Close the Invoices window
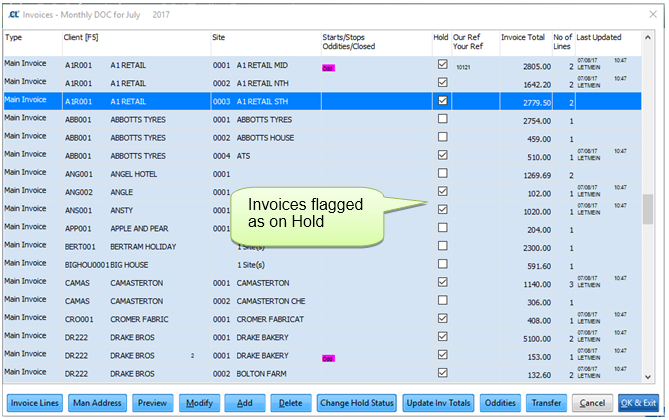Screen dimensions: 669x420 pyautogui.click(x=653, y=15)
